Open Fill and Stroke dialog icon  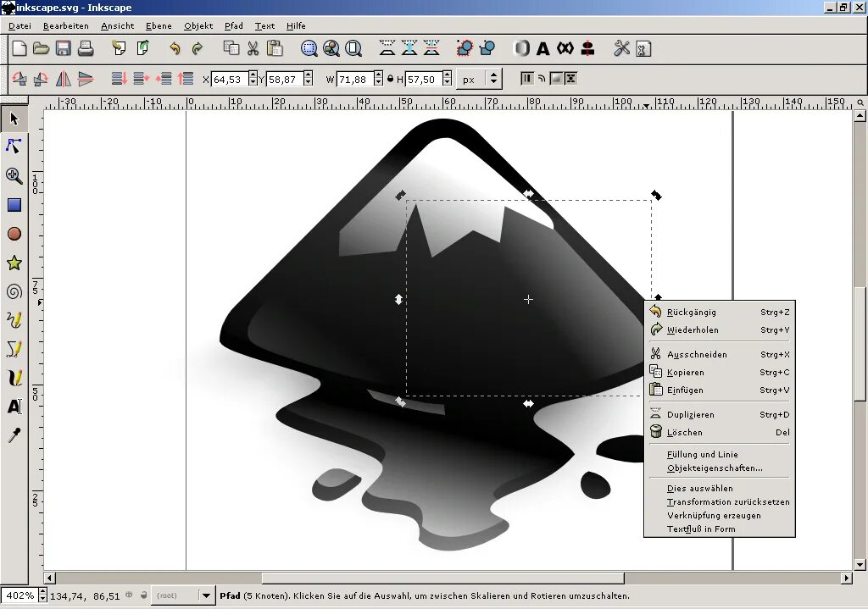[x=521, y=48]
